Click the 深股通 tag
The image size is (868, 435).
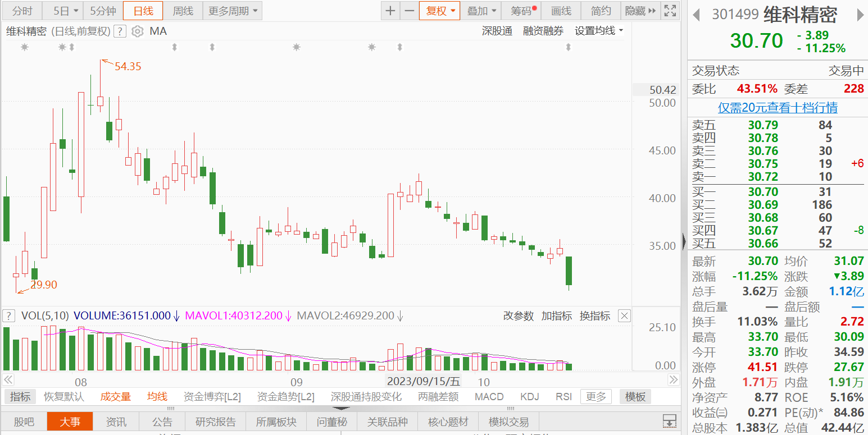[497, 31]
